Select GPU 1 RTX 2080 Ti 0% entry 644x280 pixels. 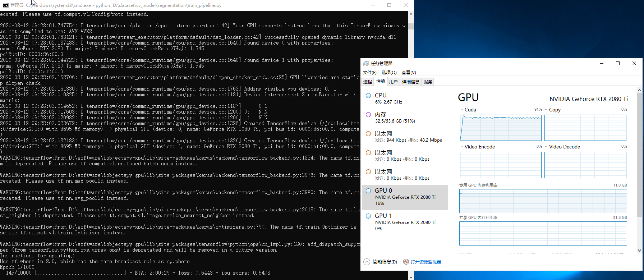point(405,222)
